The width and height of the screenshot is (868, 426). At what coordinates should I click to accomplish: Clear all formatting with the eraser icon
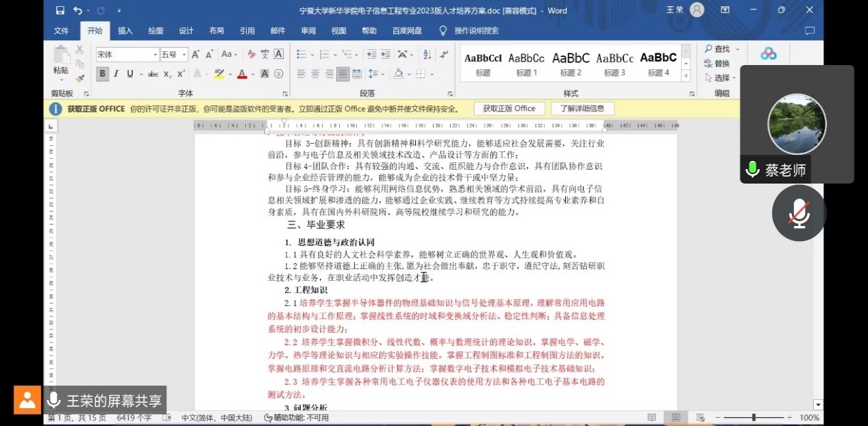pyautogui.click(x=252, y=54)
